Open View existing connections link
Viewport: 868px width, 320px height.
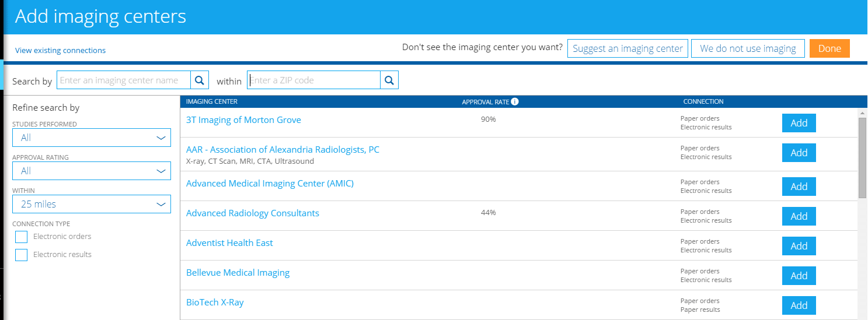(60, 50)
